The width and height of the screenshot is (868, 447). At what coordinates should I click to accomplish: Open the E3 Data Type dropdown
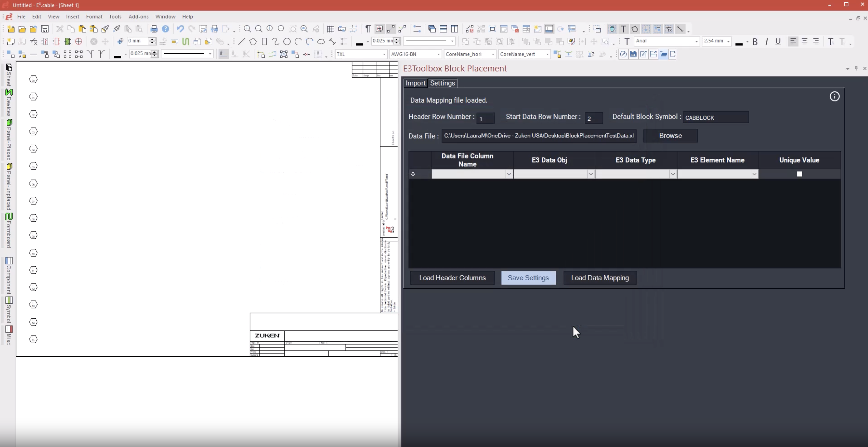pyautogui.click(x=672, y=174)
